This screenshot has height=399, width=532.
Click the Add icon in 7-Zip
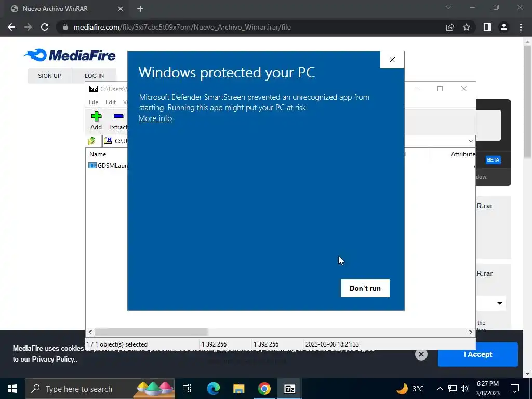(96, 121)
